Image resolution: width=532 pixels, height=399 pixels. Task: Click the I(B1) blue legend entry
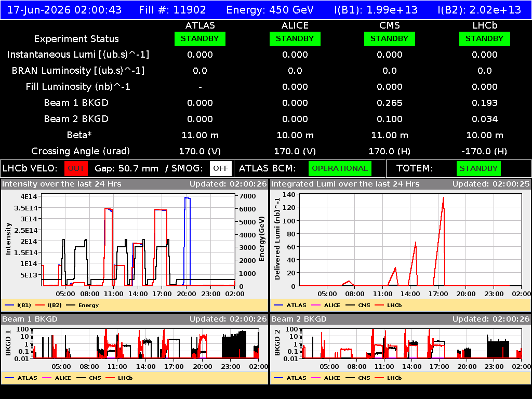pyautogui.click(x=18, y=305)
